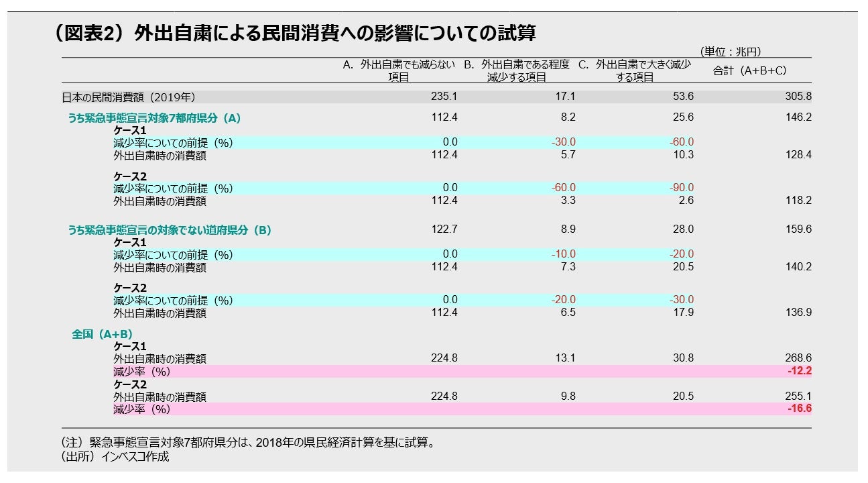Select the red assumption value -90.0
The width and height of the screenshot is (868, 483).
[x=682, y=188]
